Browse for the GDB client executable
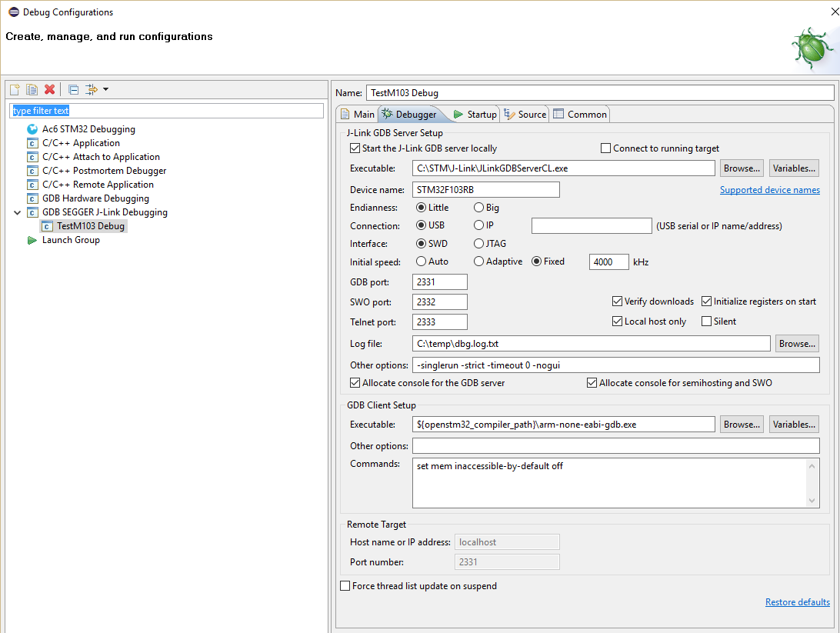The image size is (840, 633). click(x=742, y=424)
